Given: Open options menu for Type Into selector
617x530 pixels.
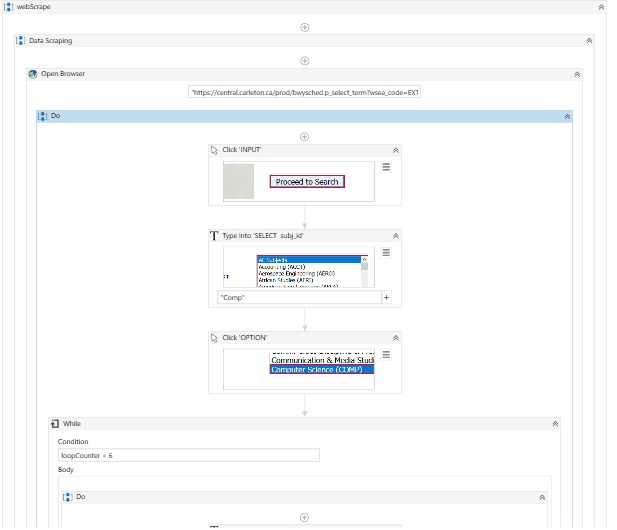Looking at the screenshot, I should click(x=386, y=252).
